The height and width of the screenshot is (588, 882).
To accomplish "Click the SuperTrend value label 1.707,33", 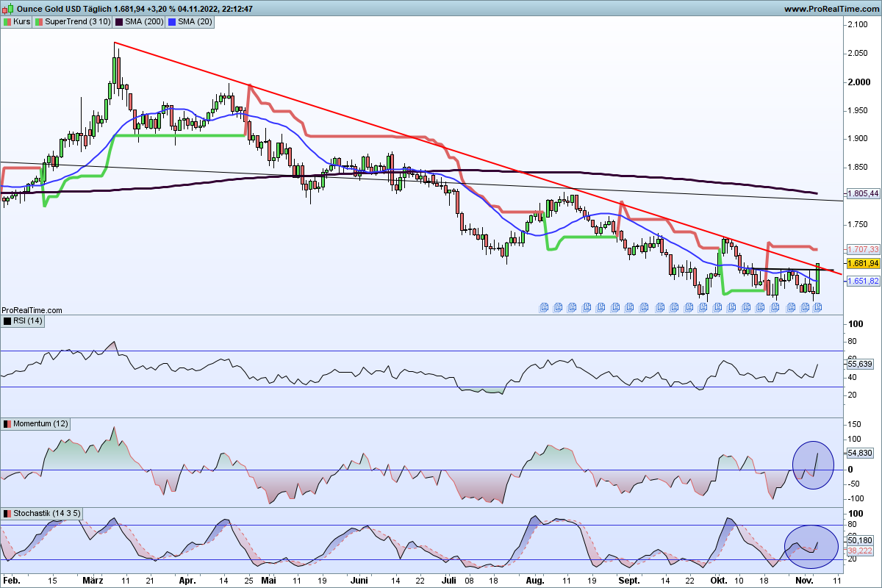I will (x=862, y=249).
